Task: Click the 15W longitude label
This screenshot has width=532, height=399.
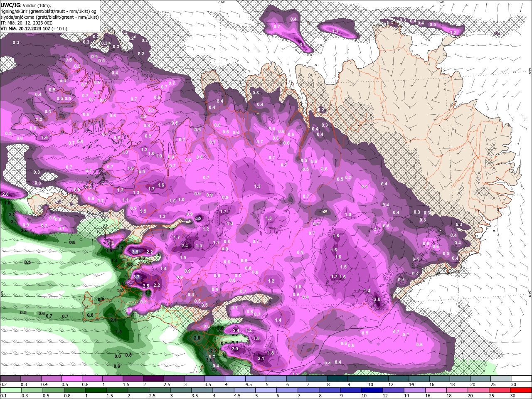Action: click(440, 2)
